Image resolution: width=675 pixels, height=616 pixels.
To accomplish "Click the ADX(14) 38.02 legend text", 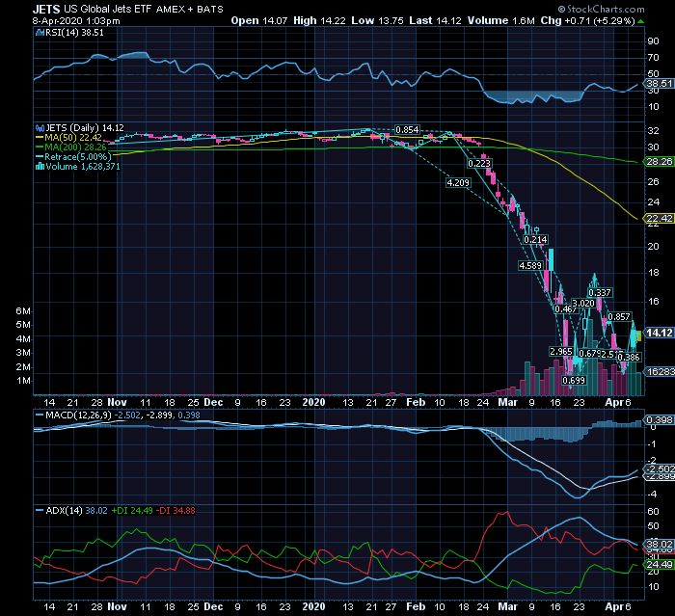I will point(76,511).
